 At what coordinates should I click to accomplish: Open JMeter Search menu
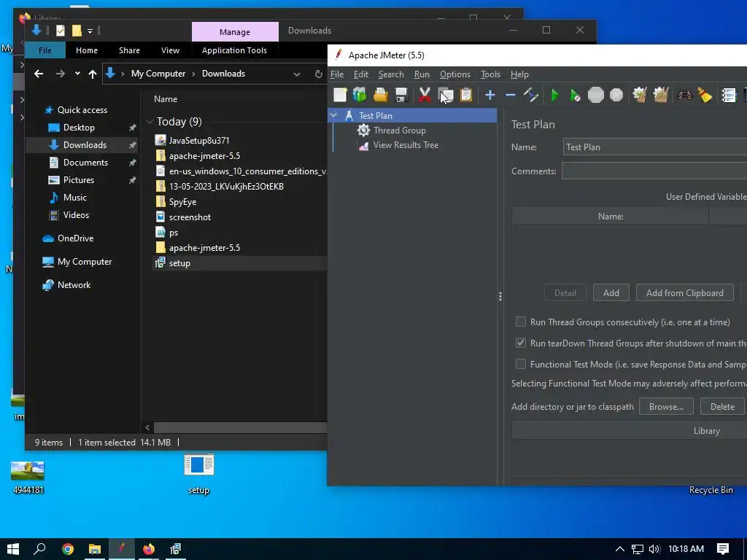391,74
